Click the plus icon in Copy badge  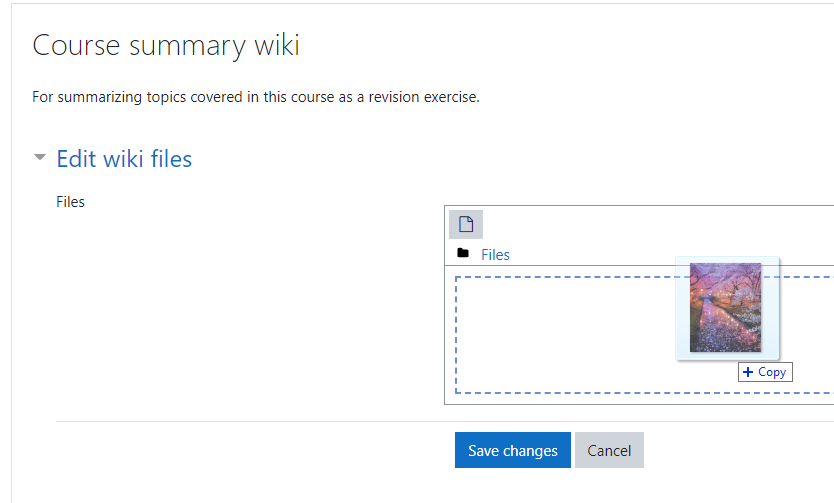point(748,372)
